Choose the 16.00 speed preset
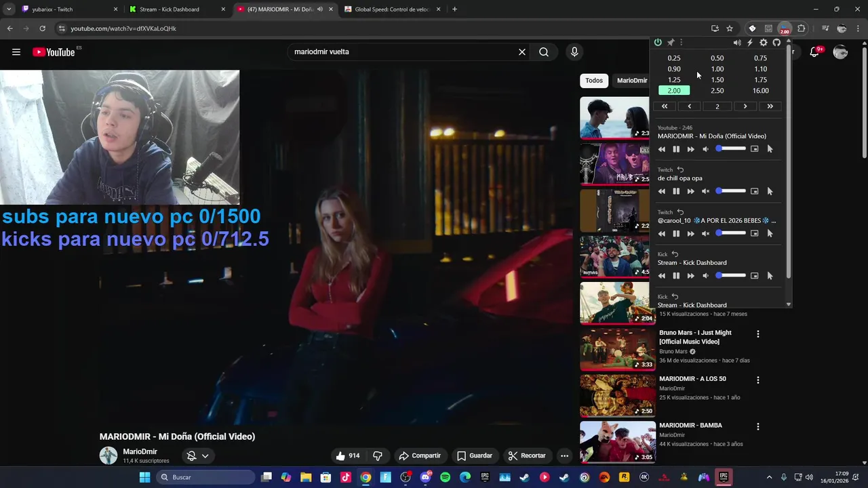Viewport: 868px width, 488px height. tap(761, 91)
